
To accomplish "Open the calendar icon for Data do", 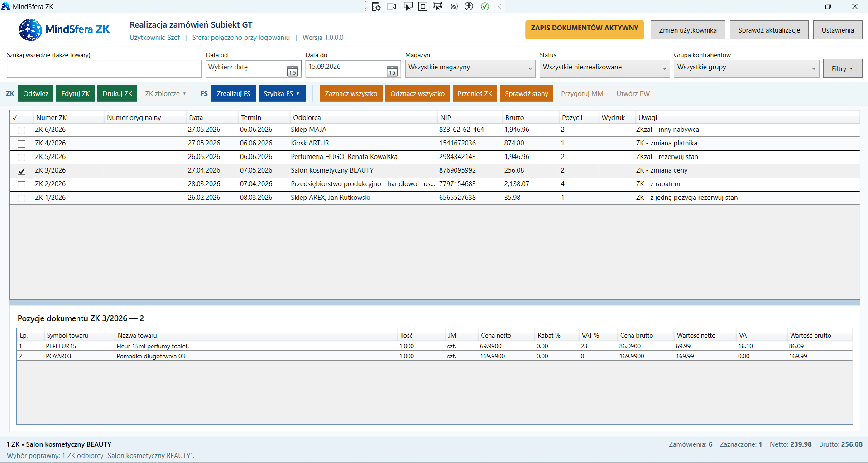I will (x=392, y=71).
